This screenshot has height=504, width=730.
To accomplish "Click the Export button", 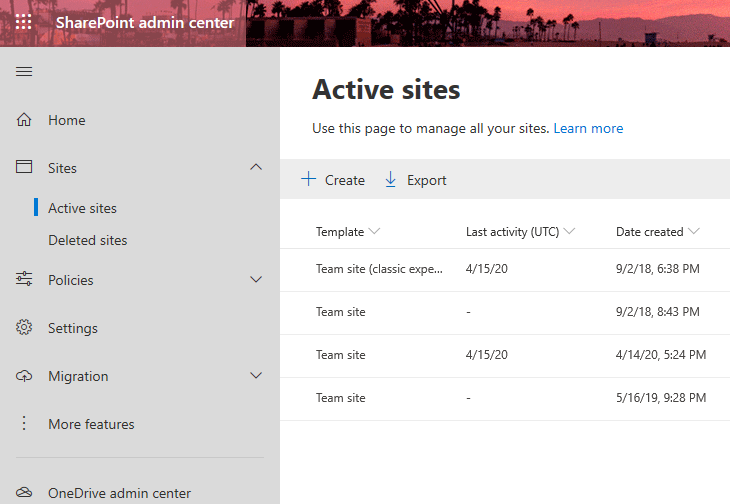I will [415, 180].
